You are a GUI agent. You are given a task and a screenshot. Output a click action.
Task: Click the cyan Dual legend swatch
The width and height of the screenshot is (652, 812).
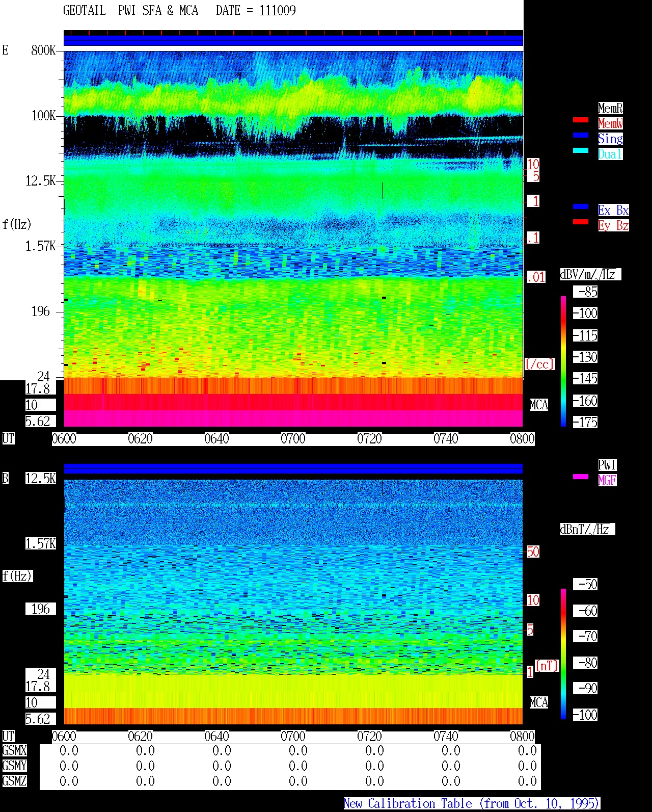[x=581, y=151]
